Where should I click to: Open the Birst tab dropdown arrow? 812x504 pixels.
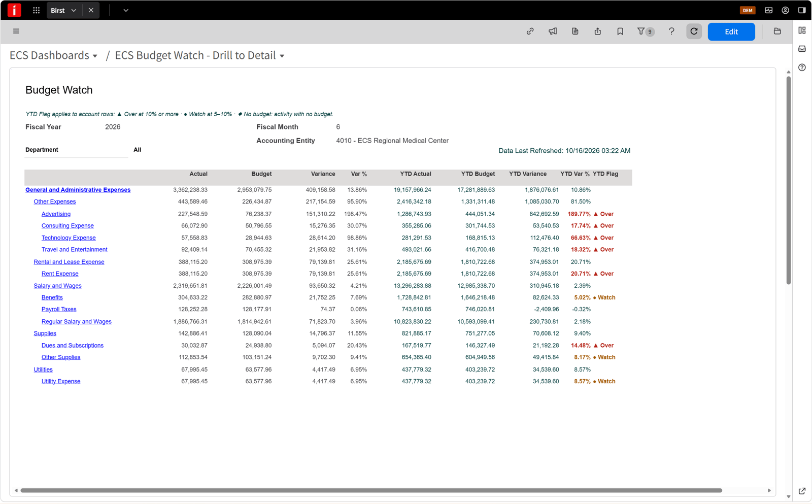click(x=74, y=10)
